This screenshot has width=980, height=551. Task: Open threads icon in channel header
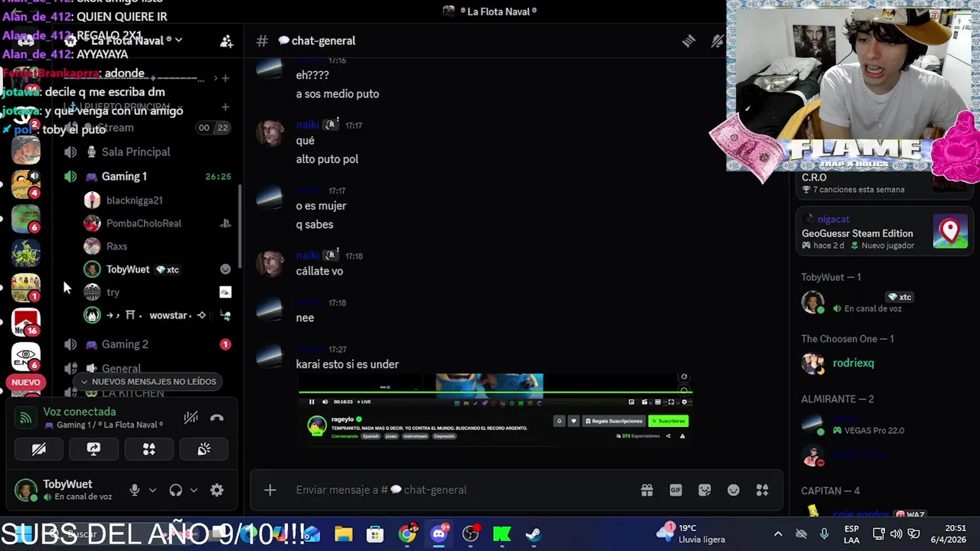coord(688,41)
